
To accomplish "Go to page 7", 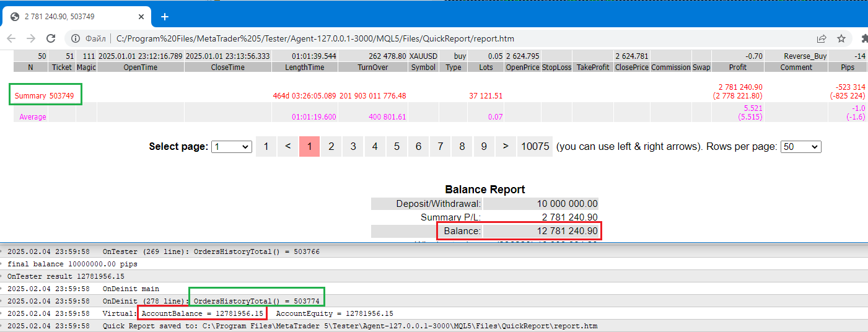I will click(x=441, y=146).
